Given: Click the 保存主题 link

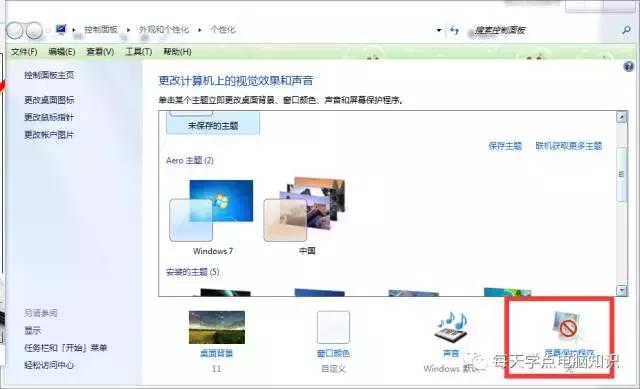Looking at the screenshot, I should click(505, 146).
